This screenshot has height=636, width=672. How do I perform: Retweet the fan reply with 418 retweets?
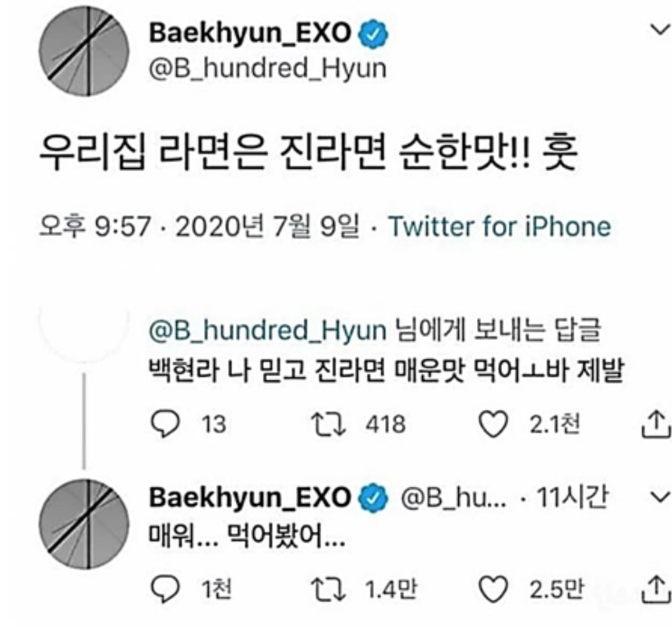328,424
